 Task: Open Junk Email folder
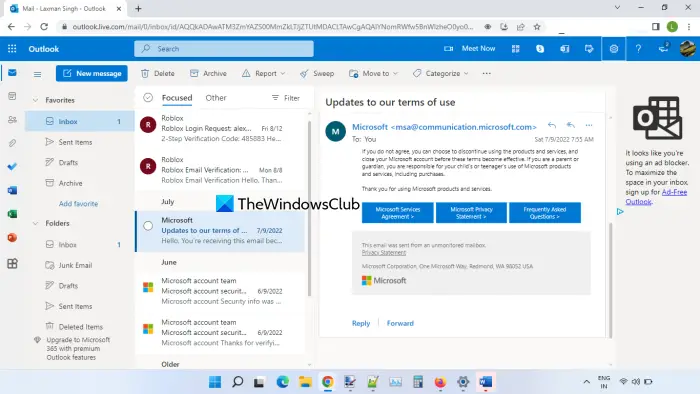click(80, 265)
